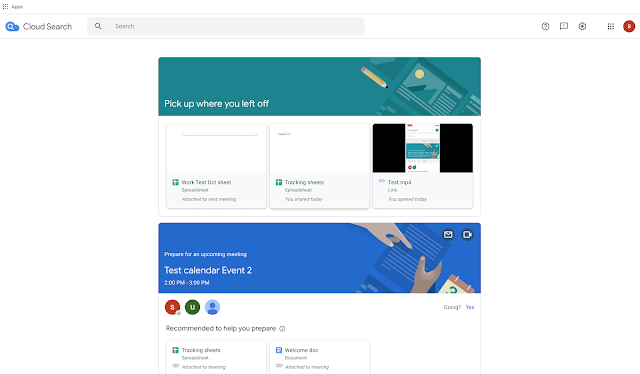Open the Tracking sheets preview thumbnail
Screen dimensions: 640x374
click(x=320, y=148)
